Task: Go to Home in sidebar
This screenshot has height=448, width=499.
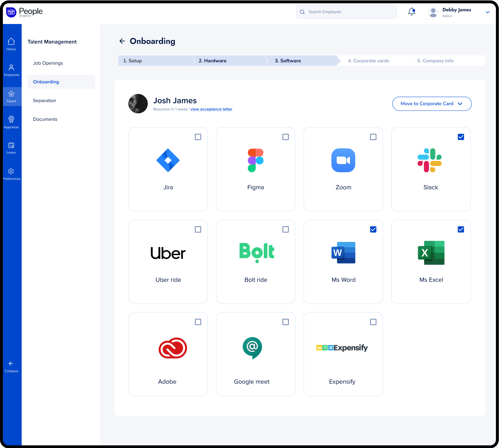Action: [11, 44]
